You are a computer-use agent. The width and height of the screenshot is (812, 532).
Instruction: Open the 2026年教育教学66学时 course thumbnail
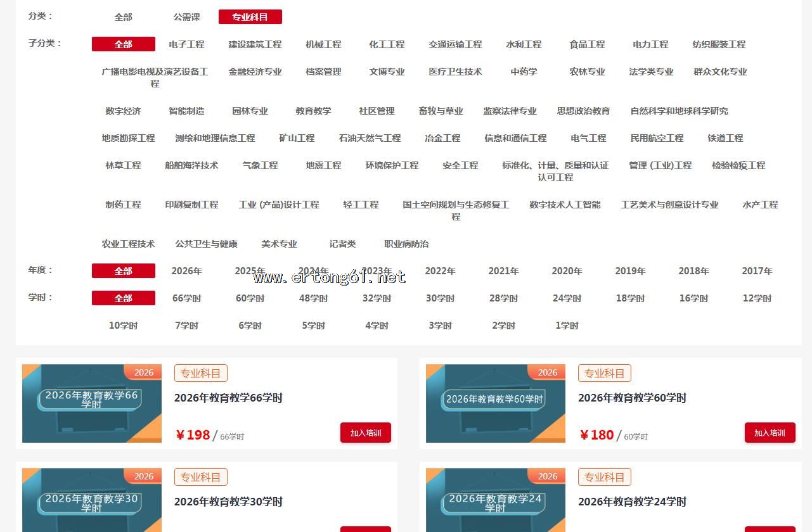(x=92, y=403)
